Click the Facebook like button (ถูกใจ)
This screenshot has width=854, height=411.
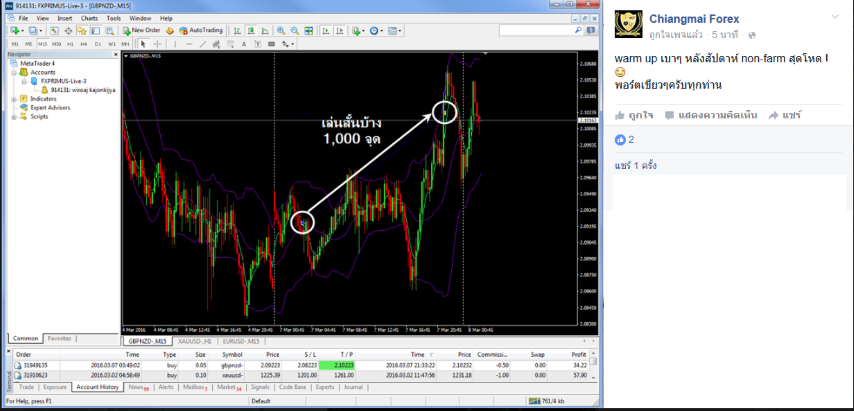click(x=635, y=115)
